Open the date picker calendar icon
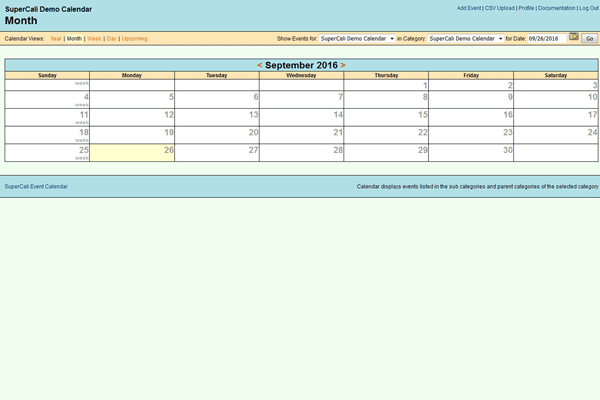600x400 pixels. (x=574, y=38)
